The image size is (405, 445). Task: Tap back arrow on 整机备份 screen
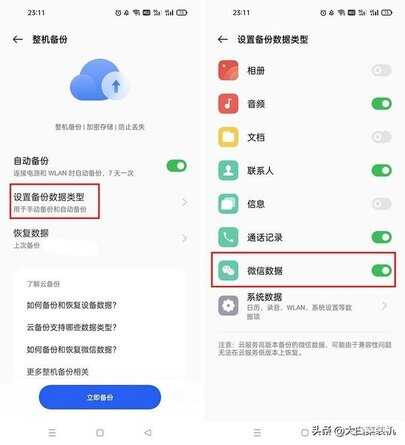18,40
